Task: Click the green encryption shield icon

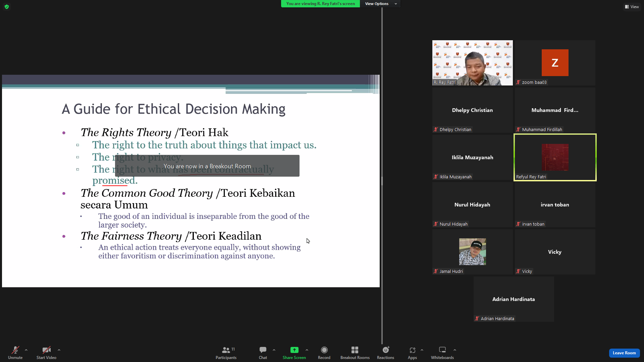Action: coord(7,7)
